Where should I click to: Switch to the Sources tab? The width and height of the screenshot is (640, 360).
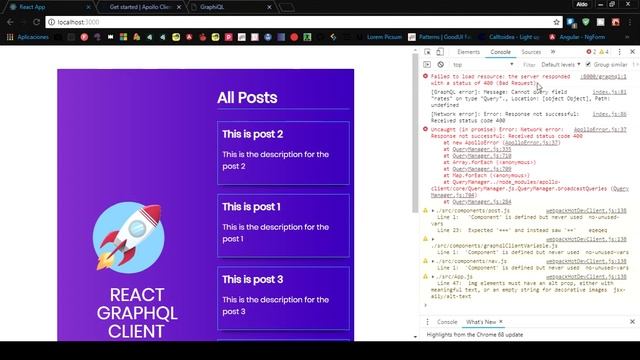coord(531,52)
